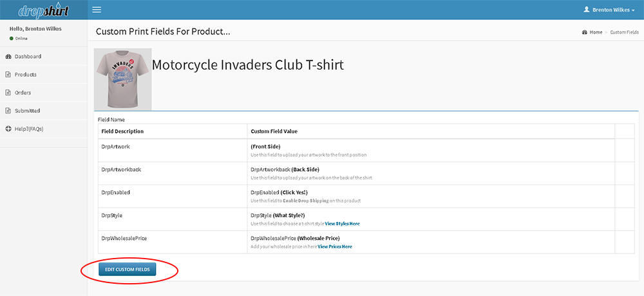
Task: Click the Help lifebuoy icon
Action: [x=8, y=129]
